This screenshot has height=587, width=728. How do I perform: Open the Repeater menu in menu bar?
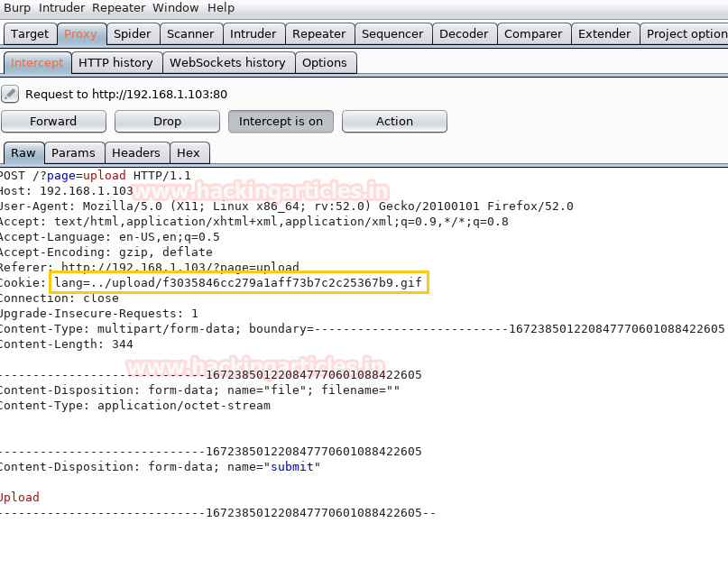pyautogui.click(x=118, y=8)
